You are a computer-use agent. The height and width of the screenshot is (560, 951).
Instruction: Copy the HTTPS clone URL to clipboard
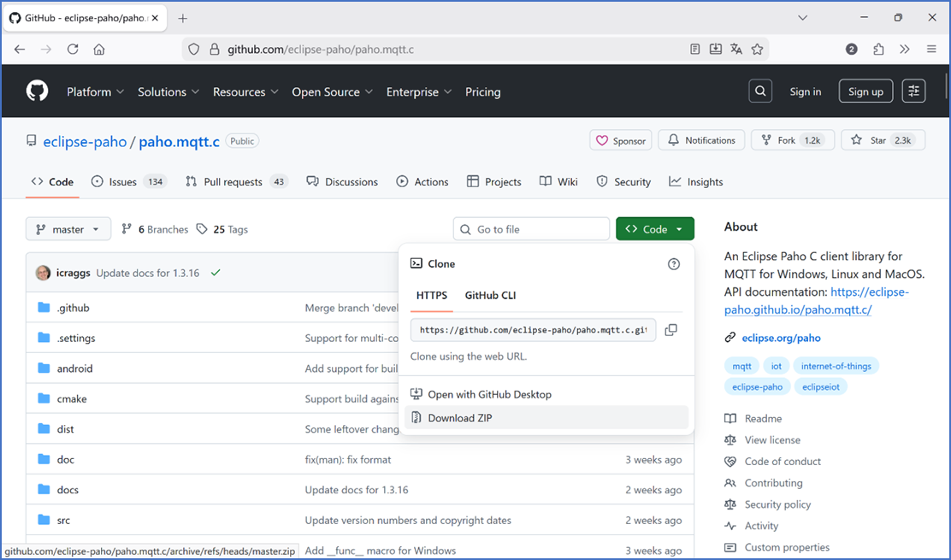tap(670, 330)
